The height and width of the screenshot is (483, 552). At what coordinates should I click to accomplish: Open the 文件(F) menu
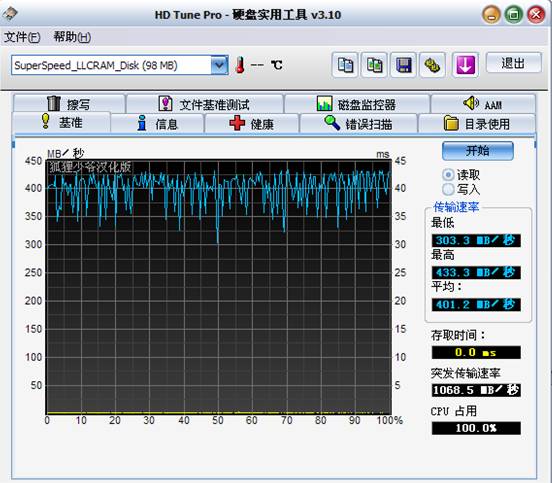(x=22, y=37)
